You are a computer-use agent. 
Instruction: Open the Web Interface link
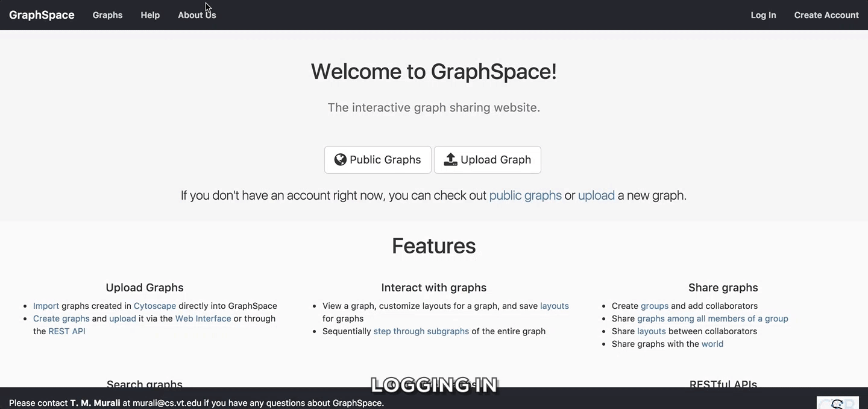point(203,319)
